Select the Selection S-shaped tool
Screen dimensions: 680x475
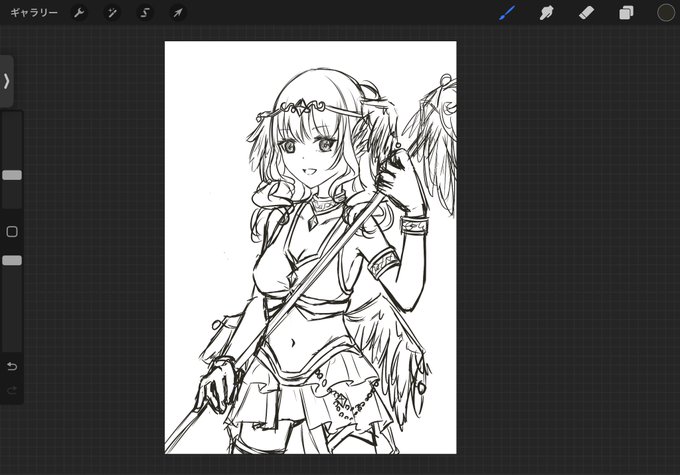[145, 13]
